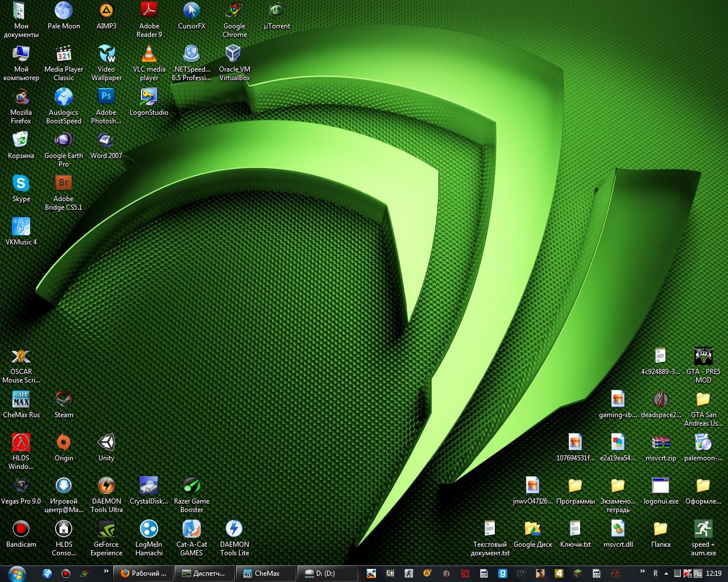Viewport: 728px width, 582px height.
Task: Select the DAEMON Tools Ultra icon
Action: tap(106, 495)
